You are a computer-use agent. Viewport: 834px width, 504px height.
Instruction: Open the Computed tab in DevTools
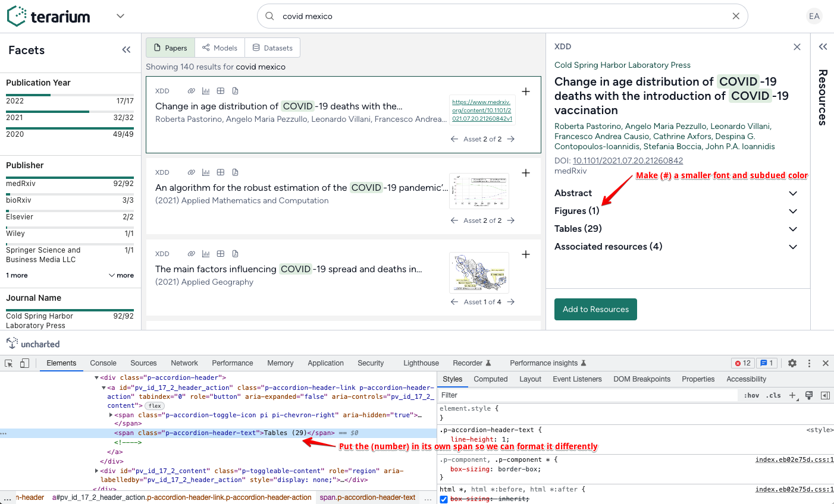490,379
